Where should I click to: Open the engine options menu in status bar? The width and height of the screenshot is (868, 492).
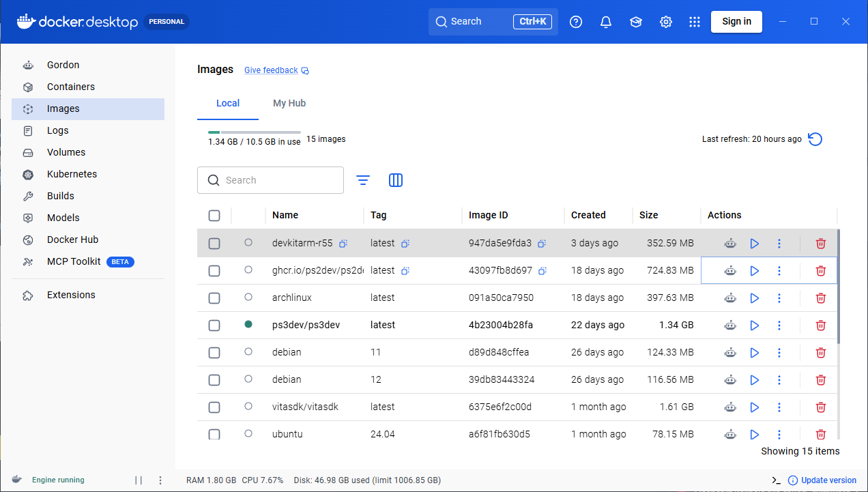[160, 480]
